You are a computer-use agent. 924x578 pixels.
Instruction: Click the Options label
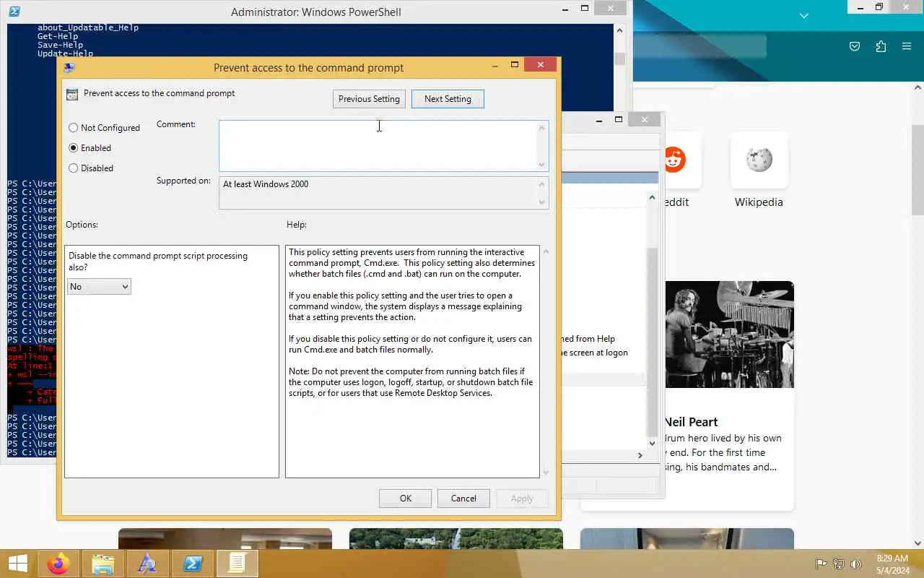pyautogui.click(x=82, y=225)
